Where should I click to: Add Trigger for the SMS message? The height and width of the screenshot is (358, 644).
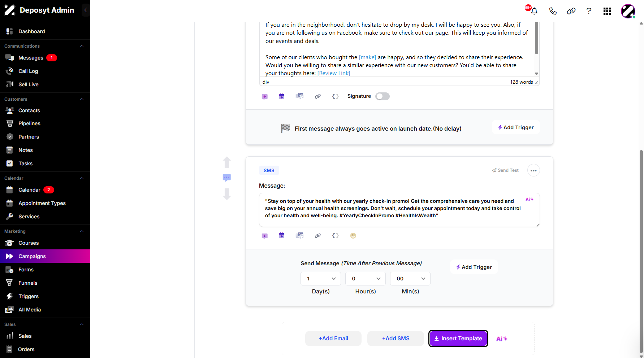474,267
